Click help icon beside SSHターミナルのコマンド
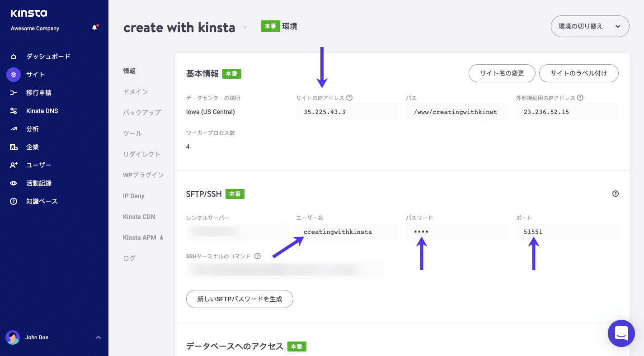Viewport: 644px width, 356px height. pyautogui.click(x=258, y=256)
